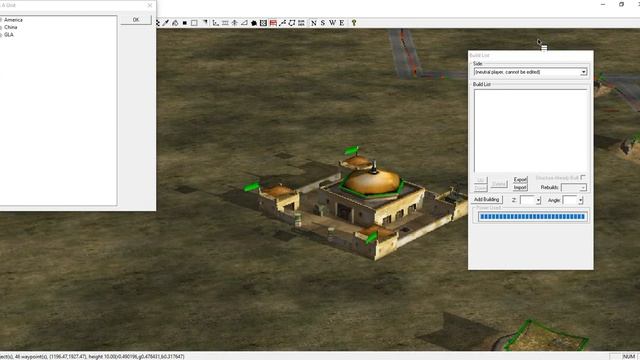Click the Power Used progress bar
Viewport: 640px width, 360px height.
click(532, 217)
